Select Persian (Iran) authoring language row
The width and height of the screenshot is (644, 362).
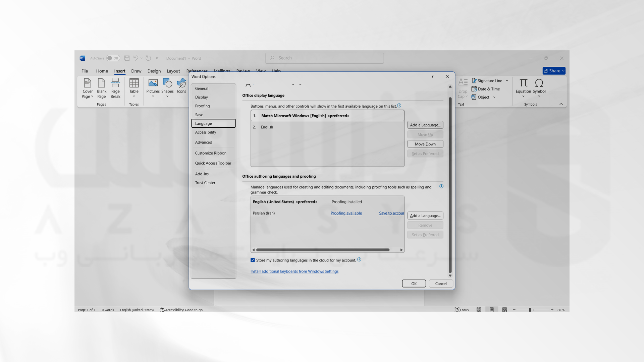tap(327, 213)
